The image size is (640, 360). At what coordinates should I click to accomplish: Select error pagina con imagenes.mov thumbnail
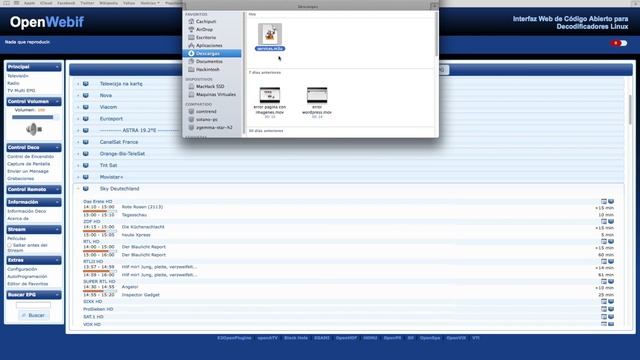(270, 95)
